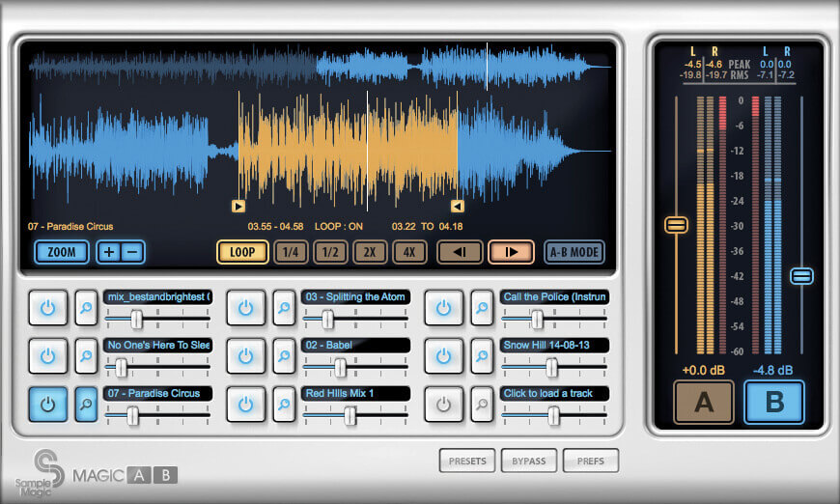Open the PRESETS menu
The width and height of the screenshot is (840, 504).
467,461
